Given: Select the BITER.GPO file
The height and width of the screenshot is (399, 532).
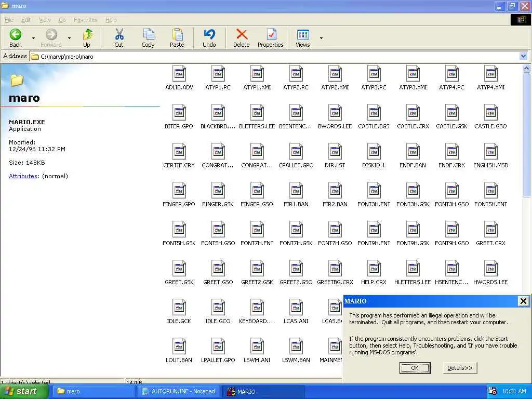Looking at the screenshot, I should pyautogui.click(x=179, y=117).
